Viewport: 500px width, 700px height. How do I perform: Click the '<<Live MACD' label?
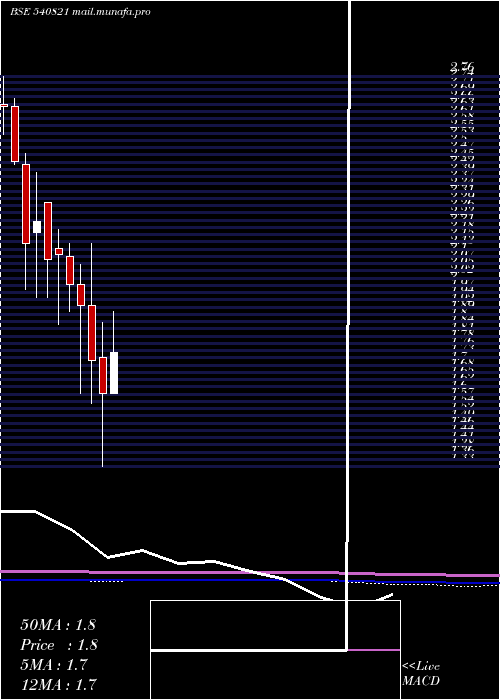click(x=421, y=674)
